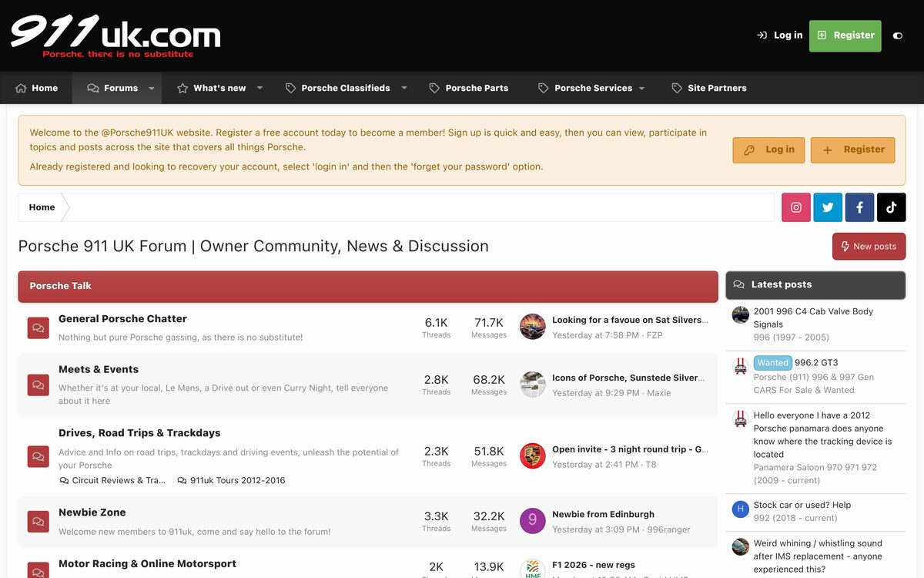
Task: Open the Twitter social link
Action: 828,207
